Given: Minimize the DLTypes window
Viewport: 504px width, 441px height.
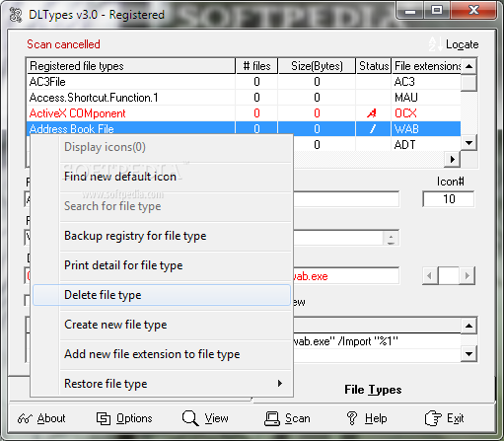Looking at the screenshot, I should [410, 11].
